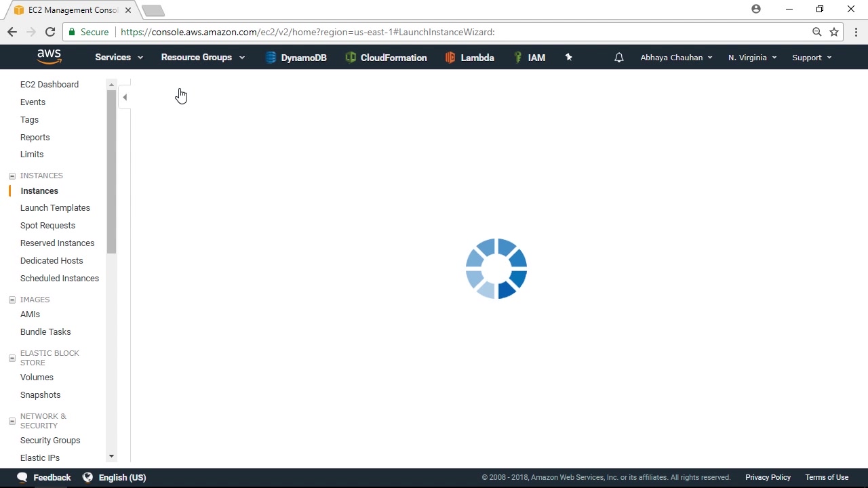Screen dimensions: 868x488
Task: Collapse the IMAGES section
Action: pyautogui.click(x=12, y=300)
